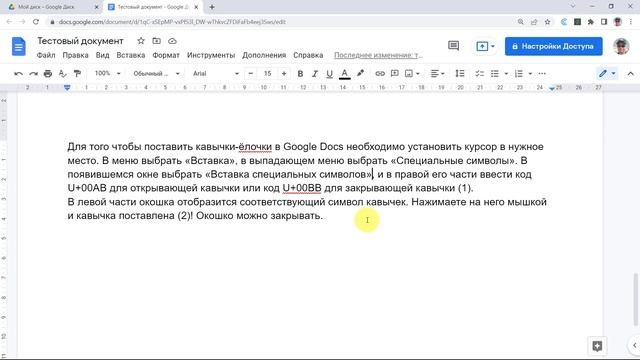The image size is (640, 360).
Task: Bookmark this page in browser
Action: [547, 22]
